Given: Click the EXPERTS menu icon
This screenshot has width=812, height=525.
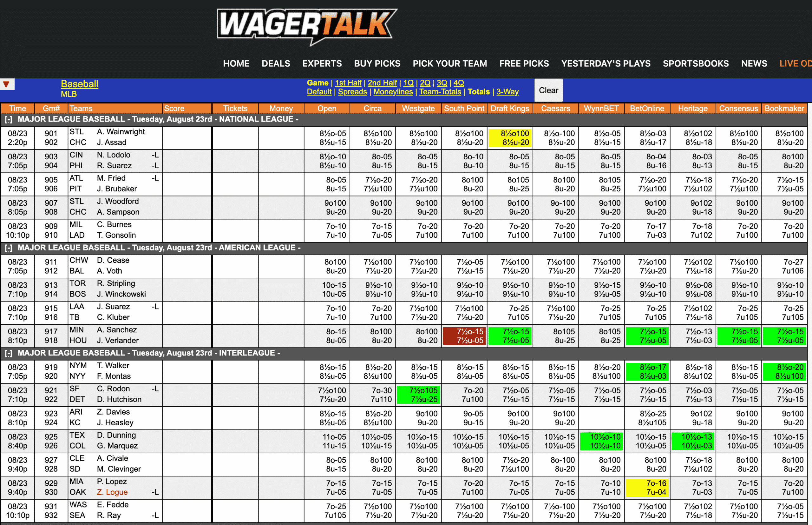Looking at the screenshot, I should coord(322,64).
